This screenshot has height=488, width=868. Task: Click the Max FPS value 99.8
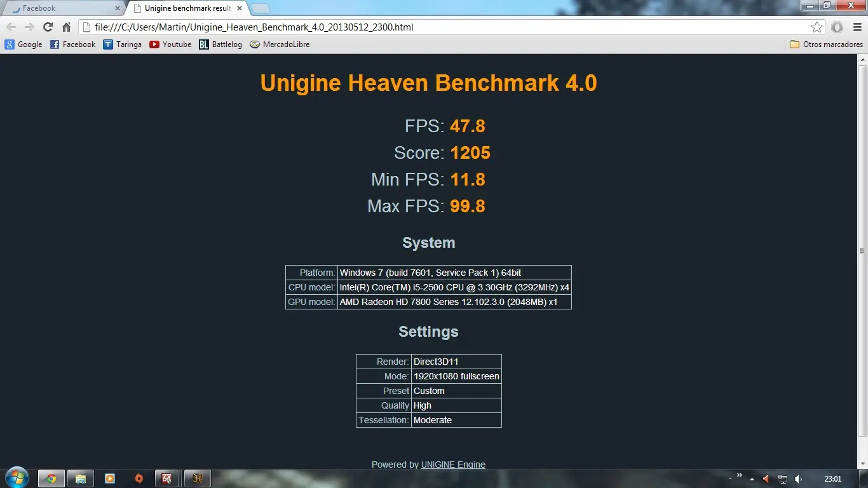tap(468, 206)
